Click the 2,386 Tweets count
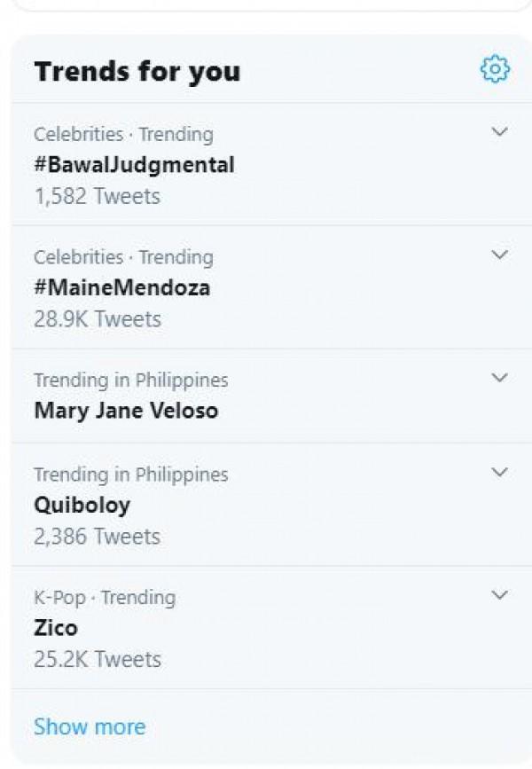 coord(97,537)
